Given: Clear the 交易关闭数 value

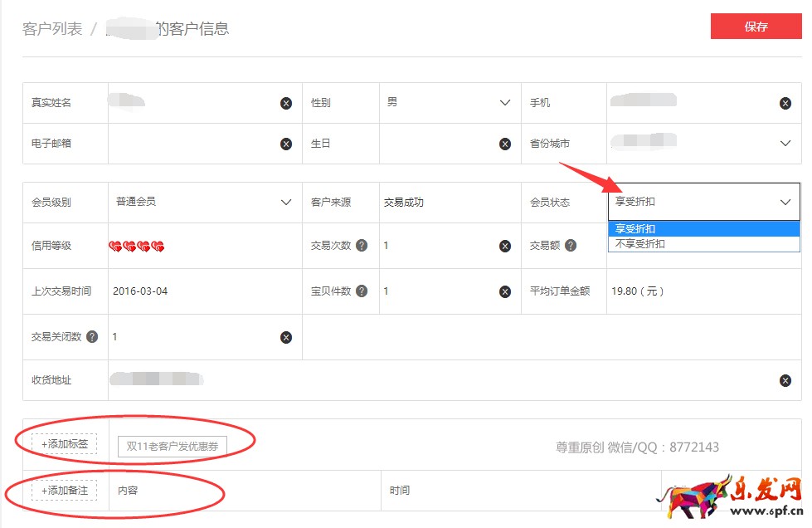Looking at the screenshot, I should pos(286,337).
